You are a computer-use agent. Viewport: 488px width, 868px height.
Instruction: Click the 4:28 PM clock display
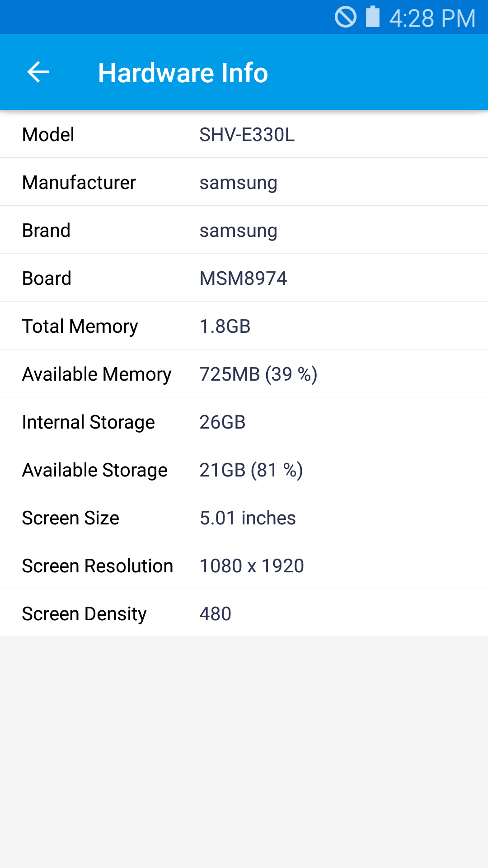[x=429, y=17]
